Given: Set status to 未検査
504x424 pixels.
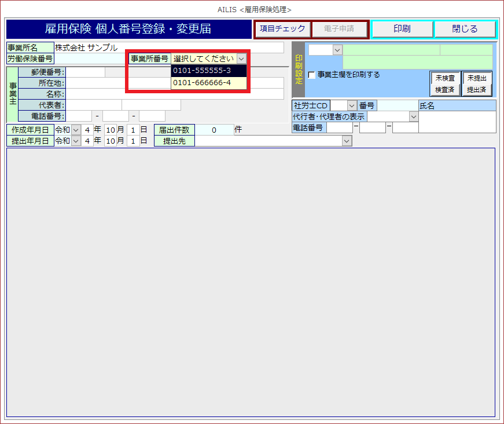Looking at the screenshot, I should click(x=444, y=78).
